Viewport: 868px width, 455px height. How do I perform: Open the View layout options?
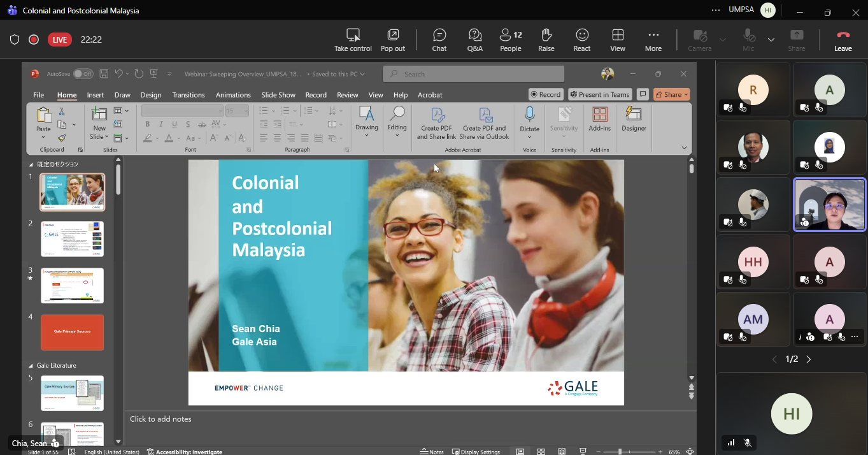pos(618,40)
